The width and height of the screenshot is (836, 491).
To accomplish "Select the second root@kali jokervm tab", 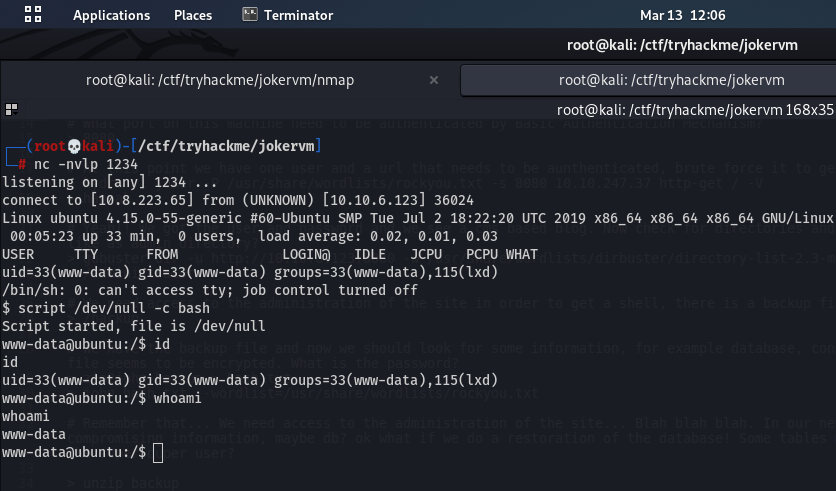I will [x=671, y=80].
